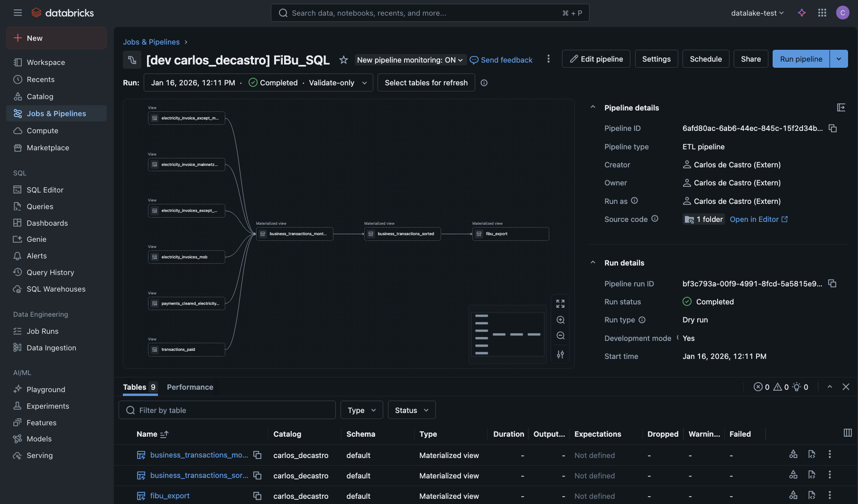Star the FiBu_SQL pipeline as favorite
Screen dimensions: 858x504
coord(343,60)
